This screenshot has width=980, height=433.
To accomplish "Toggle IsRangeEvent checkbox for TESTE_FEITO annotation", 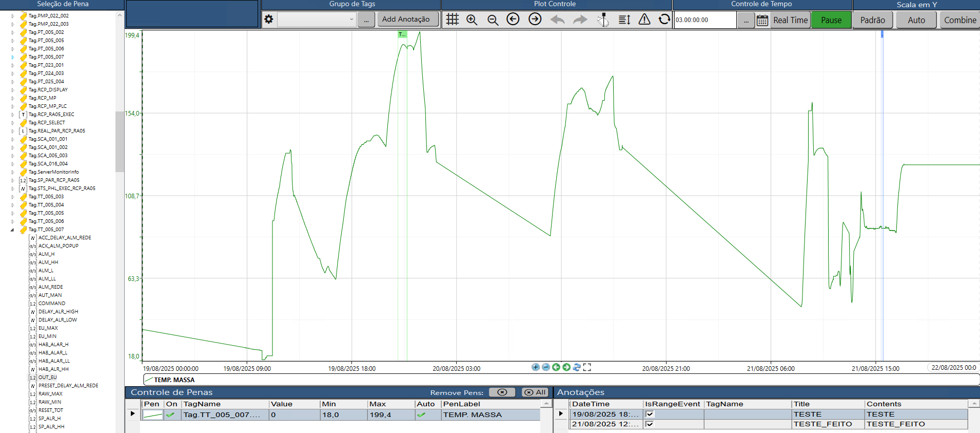I will point(650,424).
